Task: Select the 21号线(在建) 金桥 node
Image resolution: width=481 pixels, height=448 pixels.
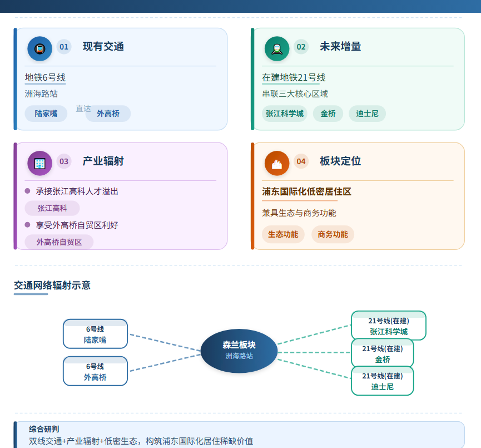Action: point(382,353)
